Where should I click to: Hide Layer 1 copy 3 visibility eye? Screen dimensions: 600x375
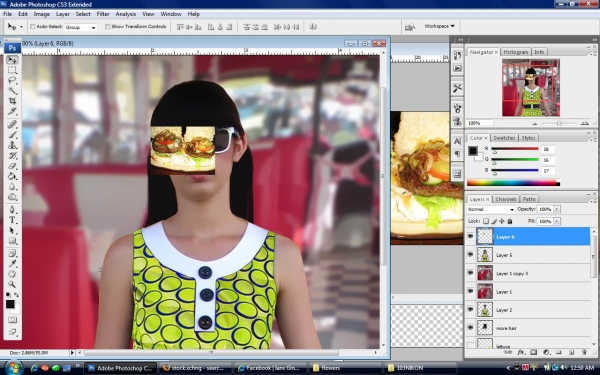coord(470,273)
